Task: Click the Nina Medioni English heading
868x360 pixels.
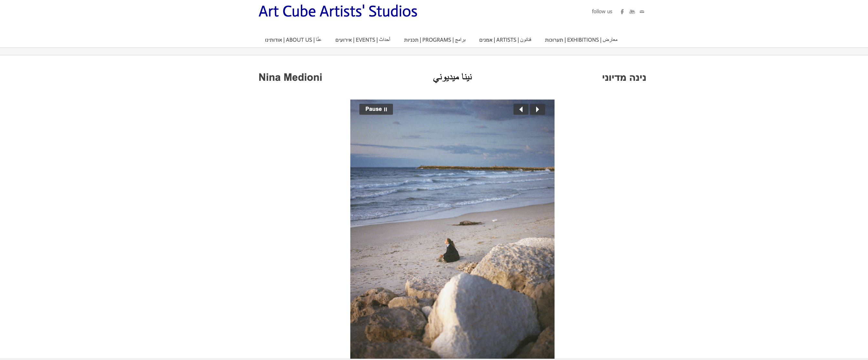Action: point(290,77)
